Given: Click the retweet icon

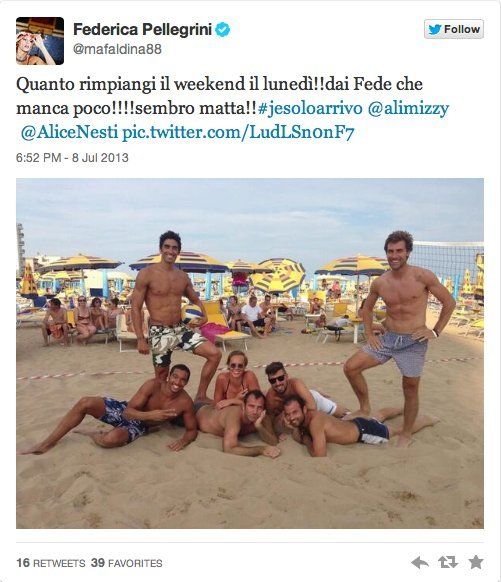Looking at the screenshot, I should 448,562.
